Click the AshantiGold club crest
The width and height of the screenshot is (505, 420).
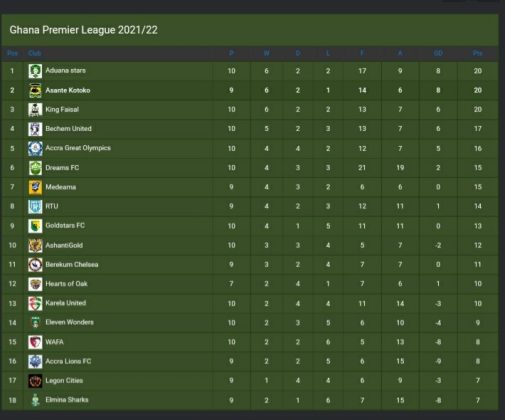(x=35, y=245)
